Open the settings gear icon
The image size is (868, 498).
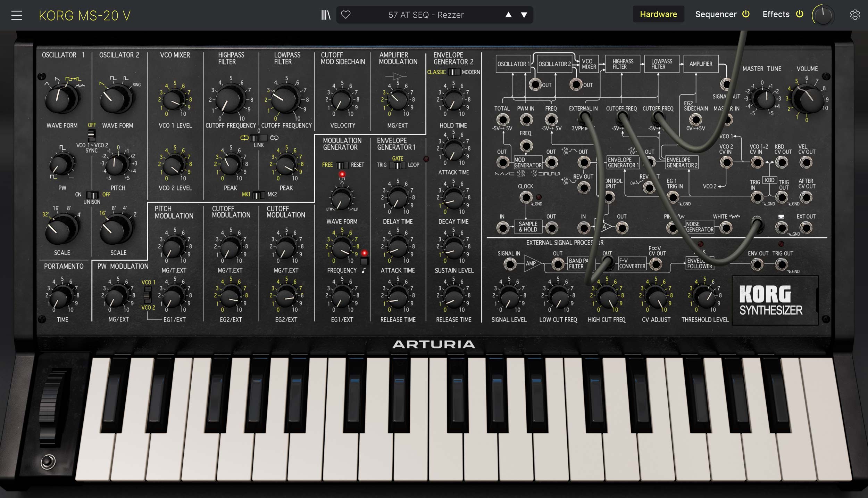point(854,15)
